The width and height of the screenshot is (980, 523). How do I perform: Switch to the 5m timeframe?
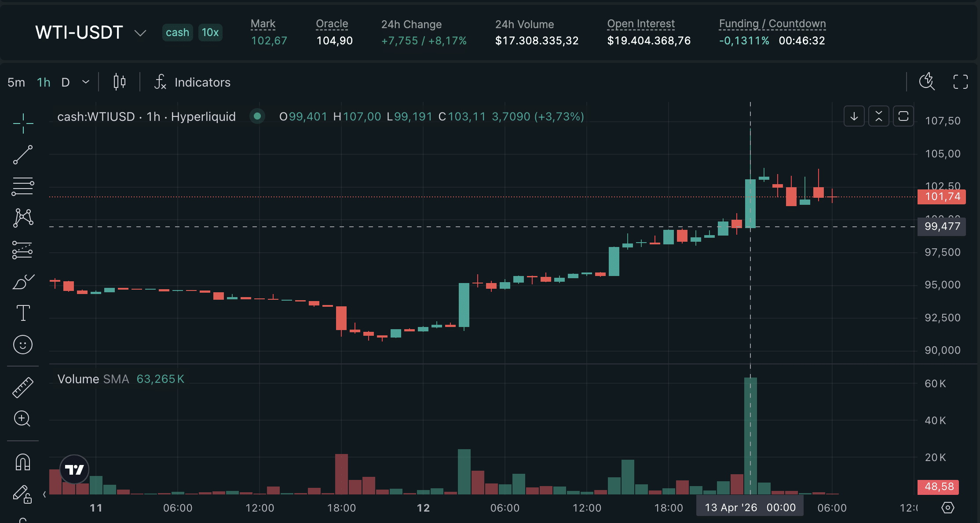click(16, 82)
